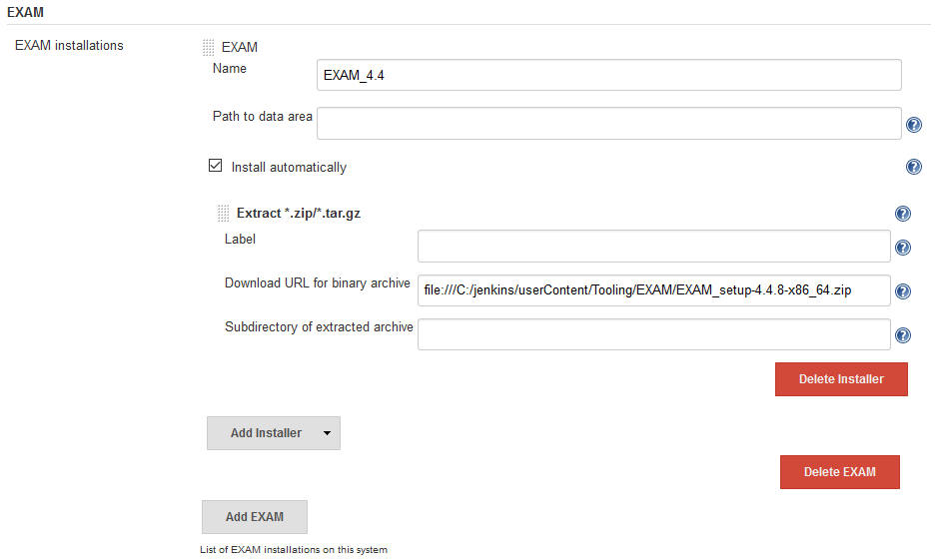Viewport: 940px width, 560px height.
Task: Open help for Download URL for binary archive
Action: tap(902, 291)
